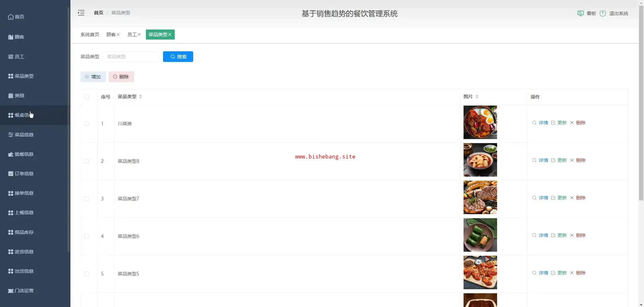This screenshot has height=307, width=644.
Task: Click 删除 link for 菜品类型5
Action: click(581, 273)
